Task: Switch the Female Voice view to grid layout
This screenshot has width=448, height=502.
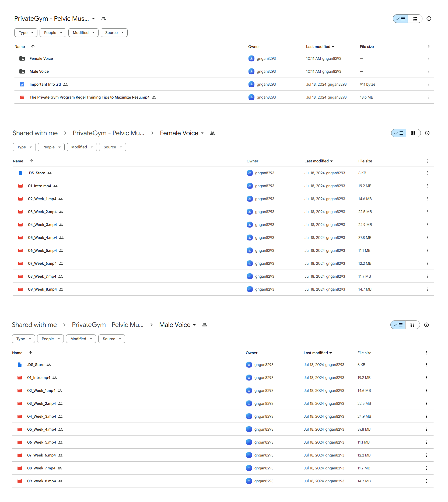Action: point(413,133)
